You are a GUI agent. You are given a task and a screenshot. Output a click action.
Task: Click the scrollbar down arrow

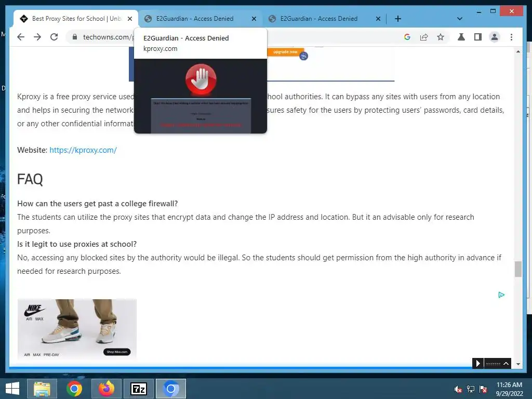(x=518, y=364)
